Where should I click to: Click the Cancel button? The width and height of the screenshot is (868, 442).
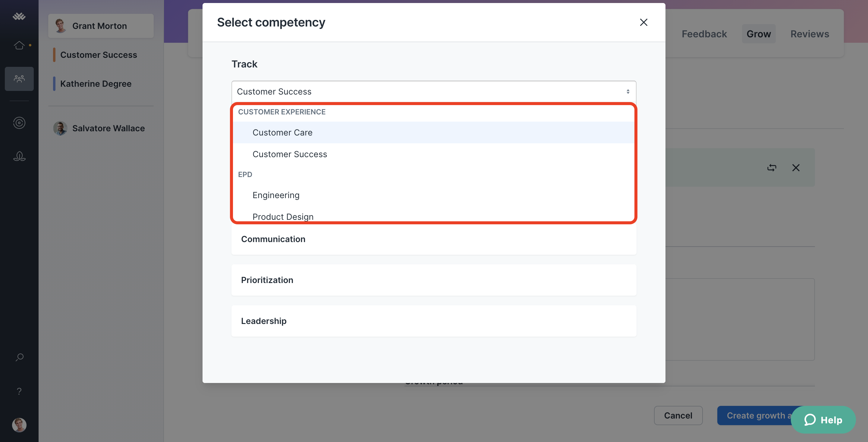(x=678, y=416)
